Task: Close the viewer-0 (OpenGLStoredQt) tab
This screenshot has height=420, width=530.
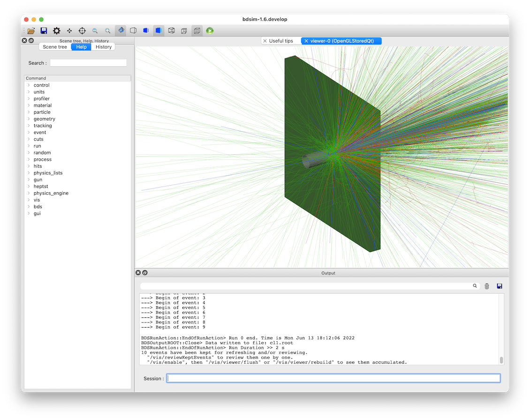Action: [306, 41]
